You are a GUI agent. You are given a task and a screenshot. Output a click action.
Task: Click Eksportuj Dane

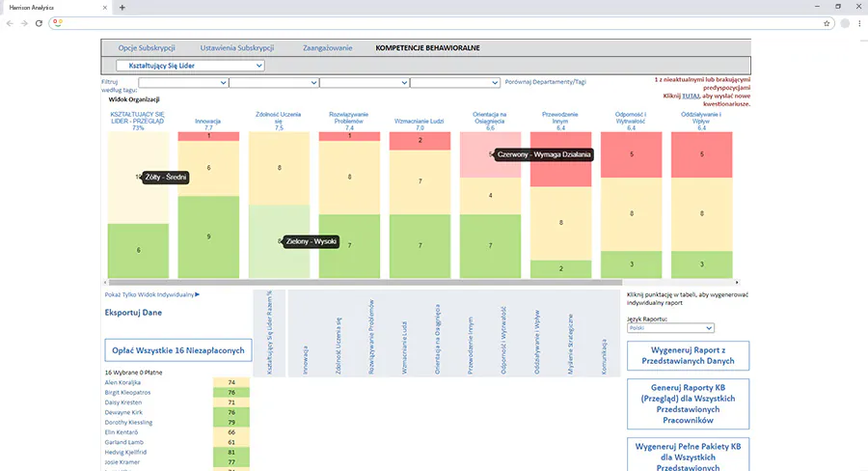133,313
